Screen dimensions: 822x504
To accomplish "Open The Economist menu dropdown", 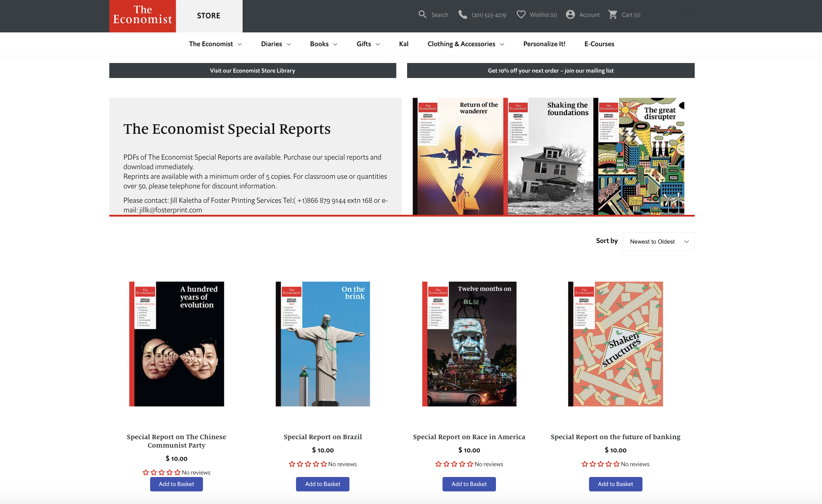I will pos(215,44).
